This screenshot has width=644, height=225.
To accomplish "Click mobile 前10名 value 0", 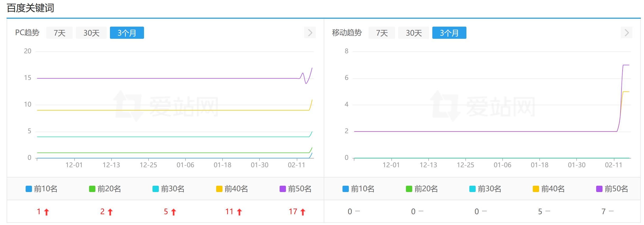I will pos(350,212).
